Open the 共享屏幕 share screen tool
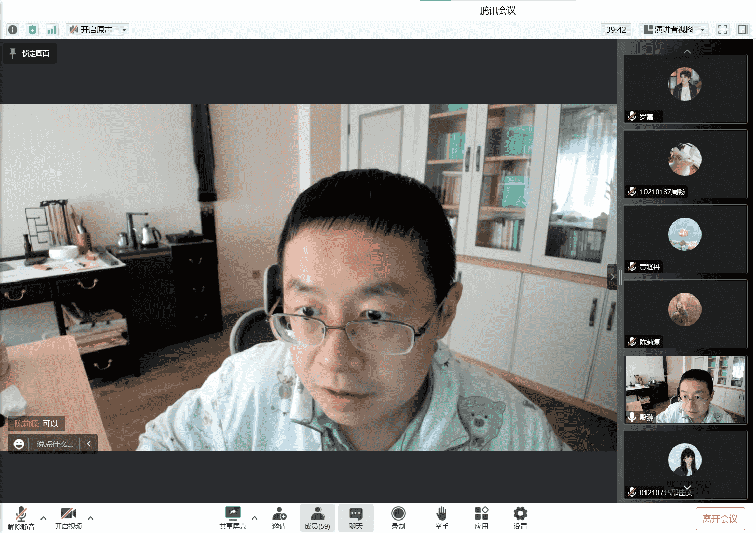 click(232, 518)
